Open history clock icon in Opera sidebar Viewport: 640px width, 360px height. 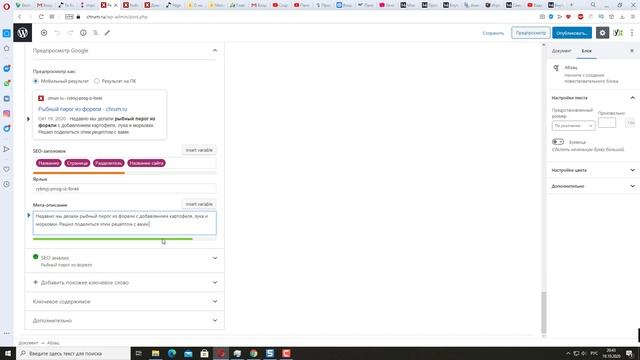click(7, 184)
